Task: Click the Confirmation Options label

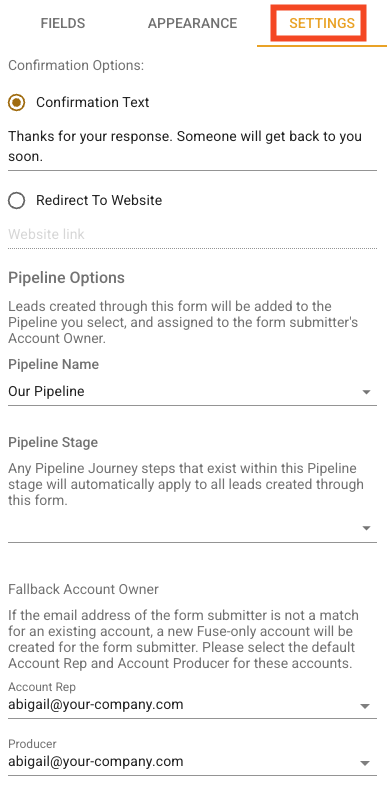Action: [x=76, y=66]
